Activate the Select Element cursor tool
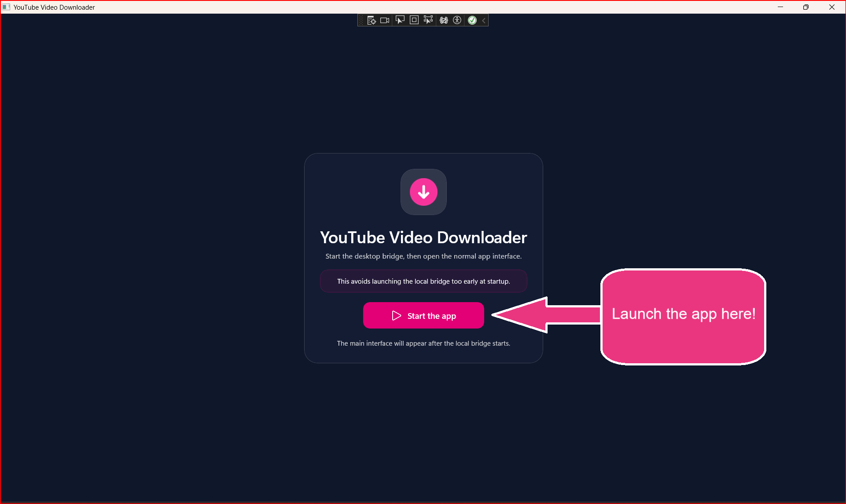The height and width of the screenshot is (504, 846). (400, 20)
